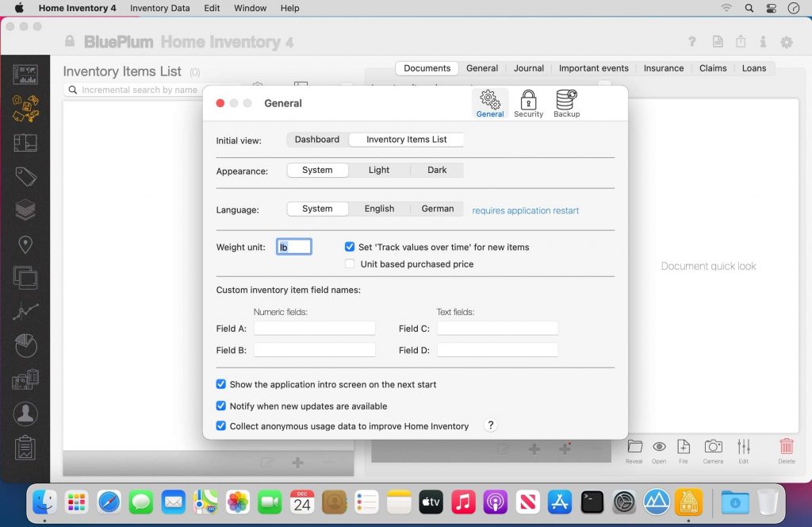Uncheck Set 'Track values over time' for new items

350,247
